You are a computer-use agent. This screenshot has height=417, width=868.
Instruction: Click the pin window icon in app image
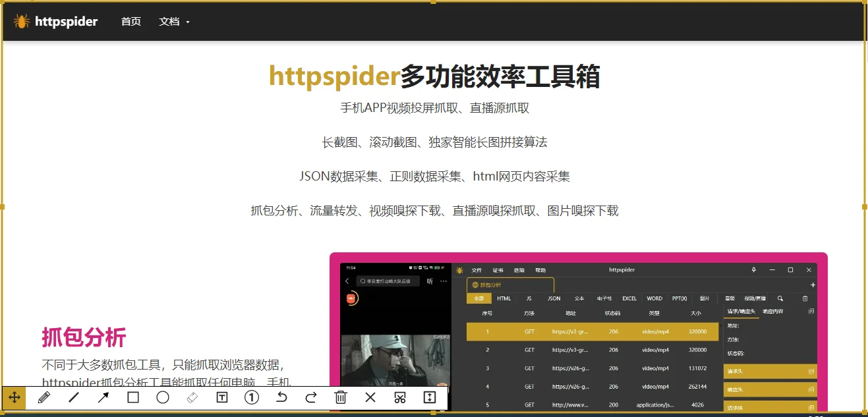[x=754, y=270]
